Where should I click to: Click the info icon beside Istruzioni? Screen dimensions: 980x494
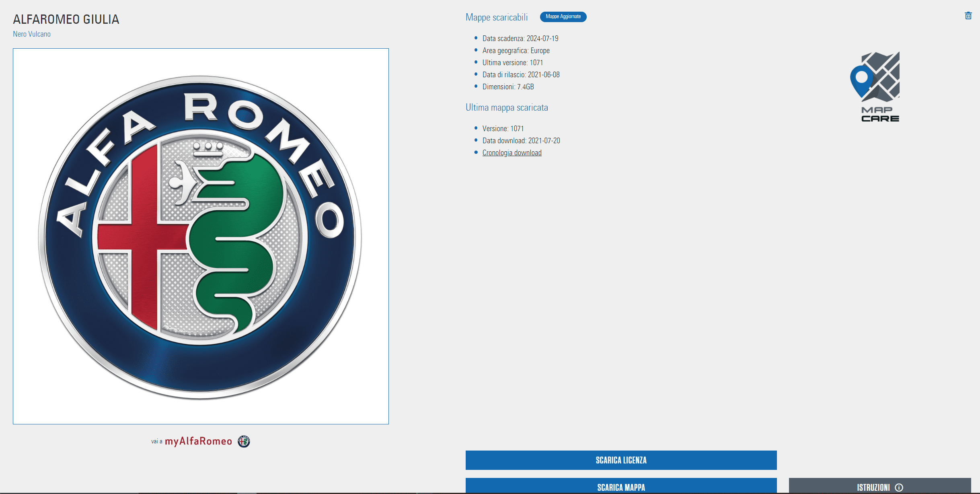tap(899, 487)
